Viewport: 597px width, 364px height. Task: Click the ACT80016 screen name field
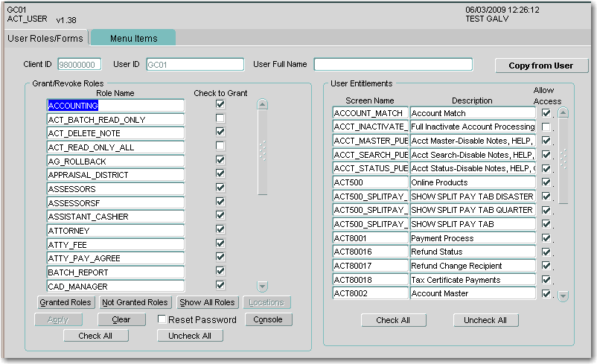(371, 252)
